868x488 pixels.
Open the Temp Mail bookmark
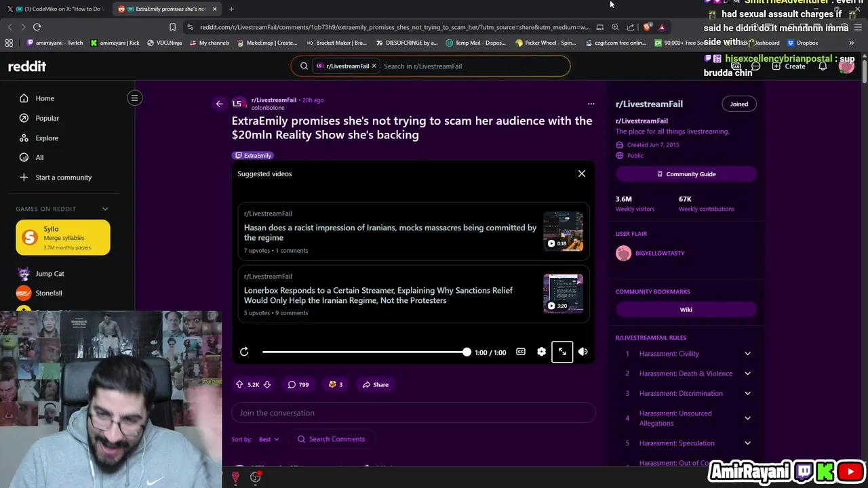click(x=475, y=43)
